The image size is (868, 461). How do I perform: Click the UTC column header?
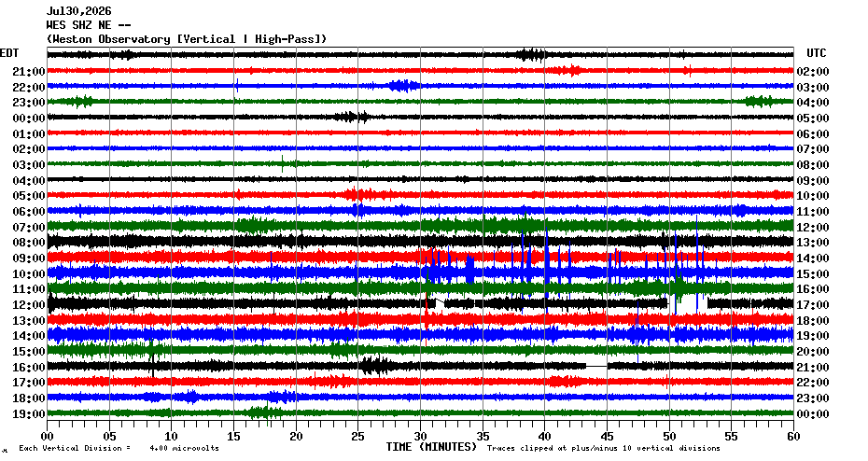tap(816, 53)
